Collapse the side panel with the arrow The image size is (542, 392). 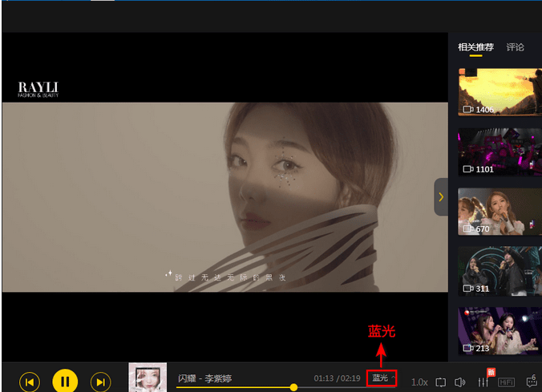click(x=441, y=197)
